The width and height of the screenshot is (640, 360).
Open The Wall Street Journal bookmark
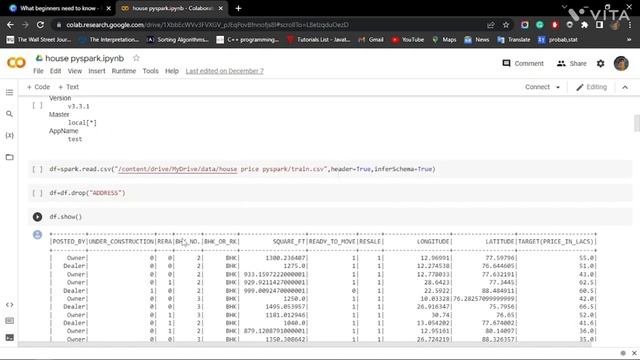coord(39,40)
